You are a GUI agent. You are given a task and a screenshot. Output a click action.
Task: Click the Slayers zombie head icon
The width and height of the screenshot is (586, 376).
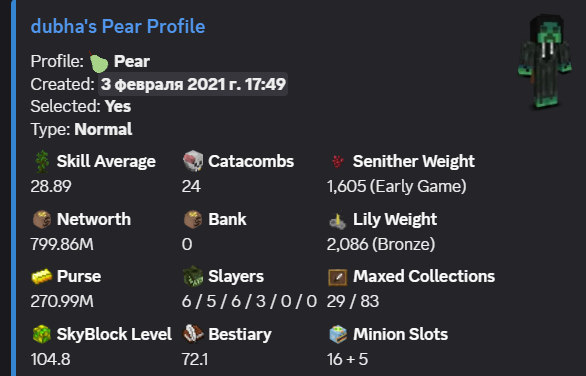[193, 277]
